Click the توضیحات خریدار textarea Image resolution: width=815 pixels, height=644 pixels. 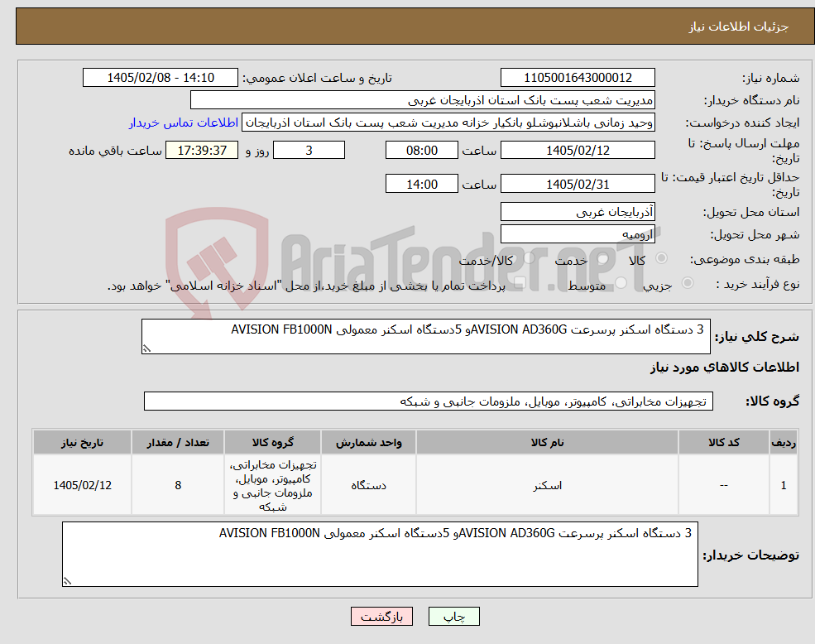coord(380,554)
